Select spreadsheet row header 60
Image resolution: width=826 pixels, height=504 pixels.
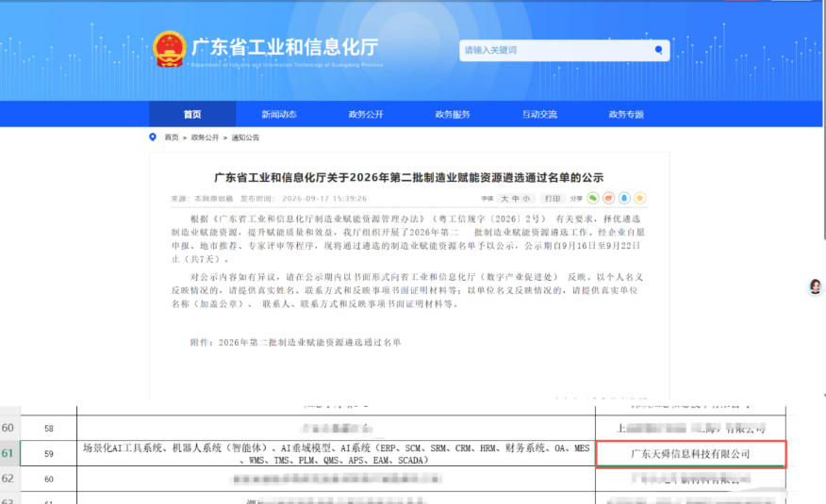(9, 428)
